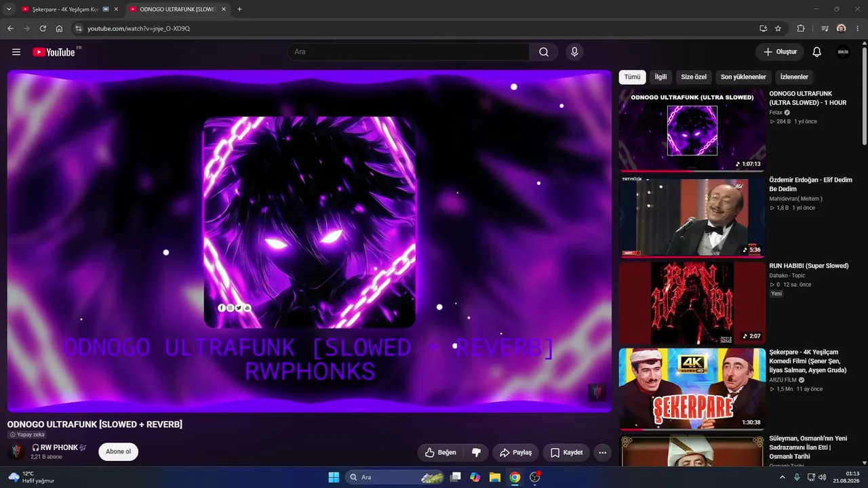This screenshot has height=488, width=868.
Task: Open File Explorer from the taskbar
Action: point(495,477)
